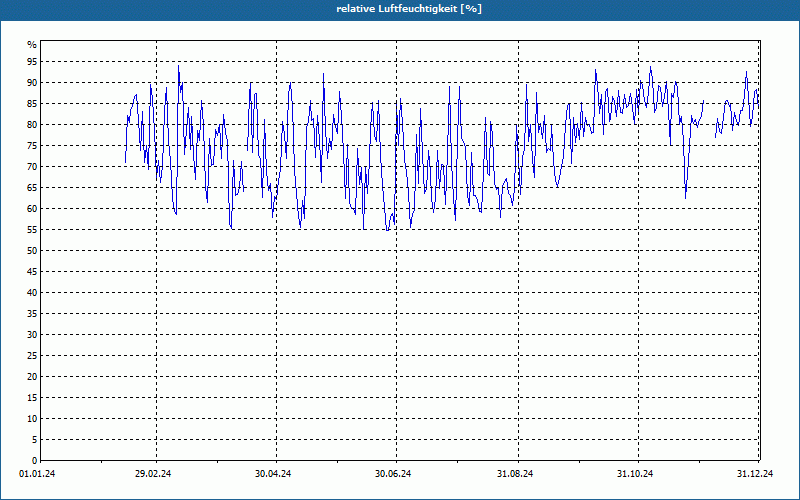Click the 75 y-axis label
Viewport: 800px width, 500px height.
32,146
